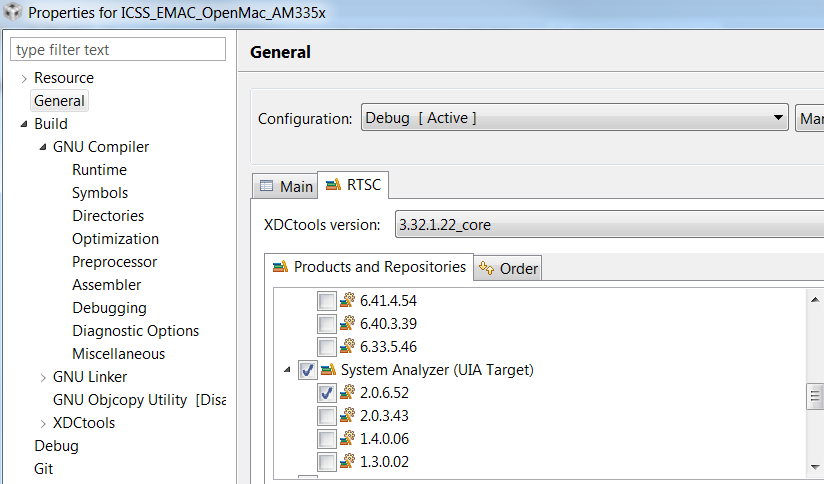Focus the type filter text field
The width and height of the screenshot is (824, 484).
click(118, 50)
